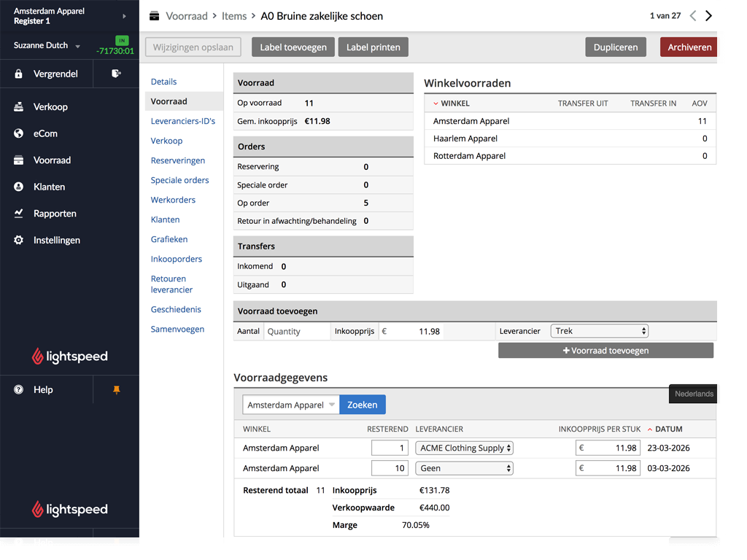This screenshot has width=747, height=560.
Task: Click the logout icon next to Vergrendel
Action: 116,74
